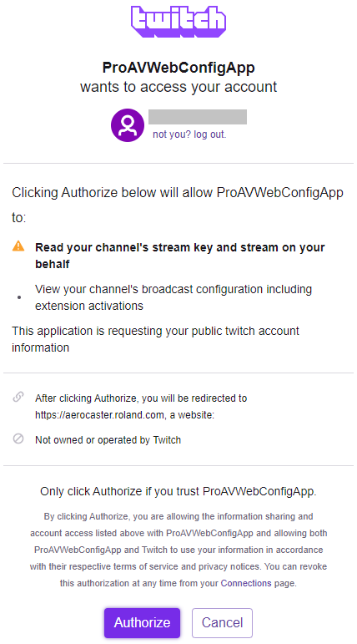357x644 pixels.
Task: Click 'Only click Authorize if you trust' notice
Action: coord(178,492)
